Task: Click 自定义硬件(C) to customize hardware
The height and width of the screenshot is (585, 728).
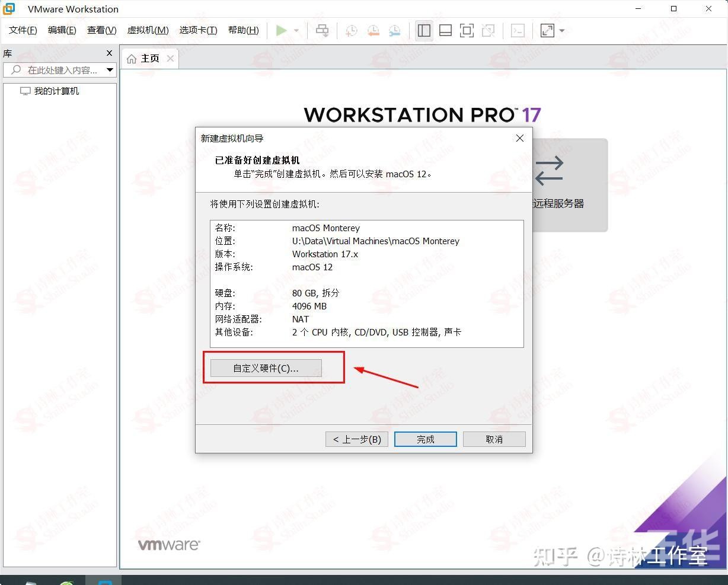Action: pos(264,367)
